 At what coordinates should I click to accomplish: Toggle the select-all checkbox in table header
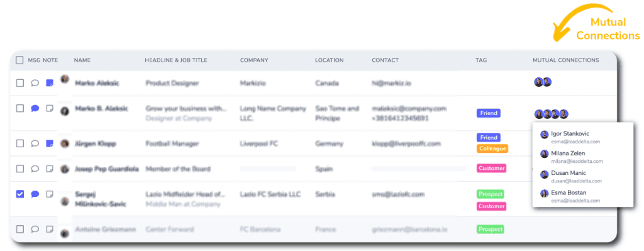[x=19, y=60]
